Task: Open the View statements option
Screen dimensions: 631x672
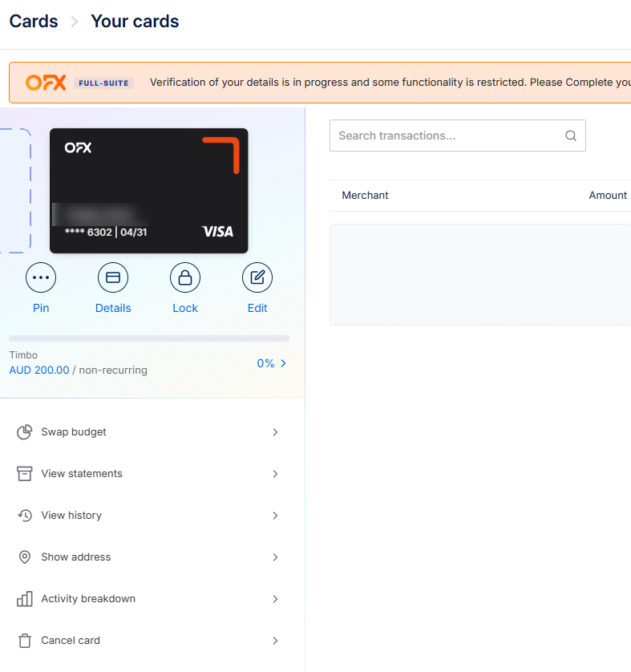Action: coord(148,474)
